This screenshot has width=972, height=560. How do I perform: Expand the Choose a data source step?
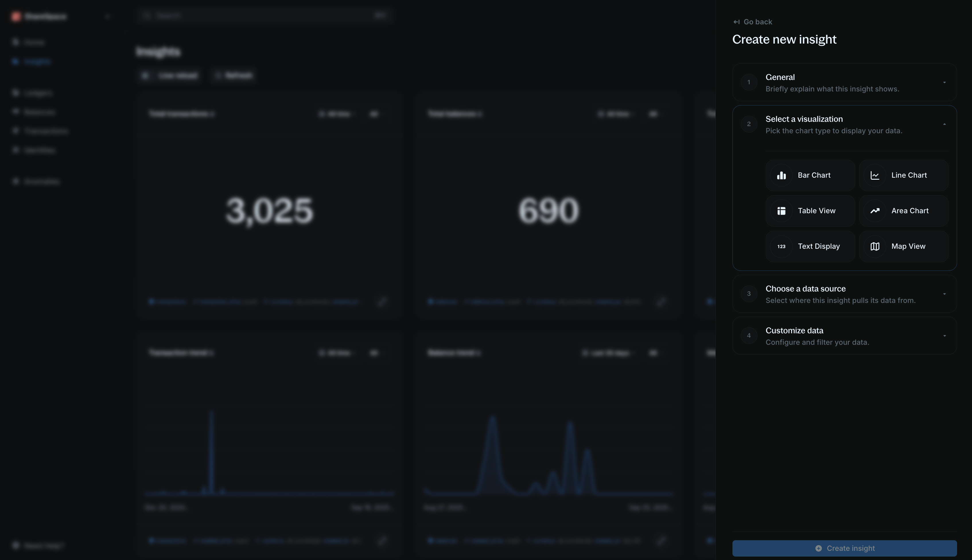click(x=945, y=293)
